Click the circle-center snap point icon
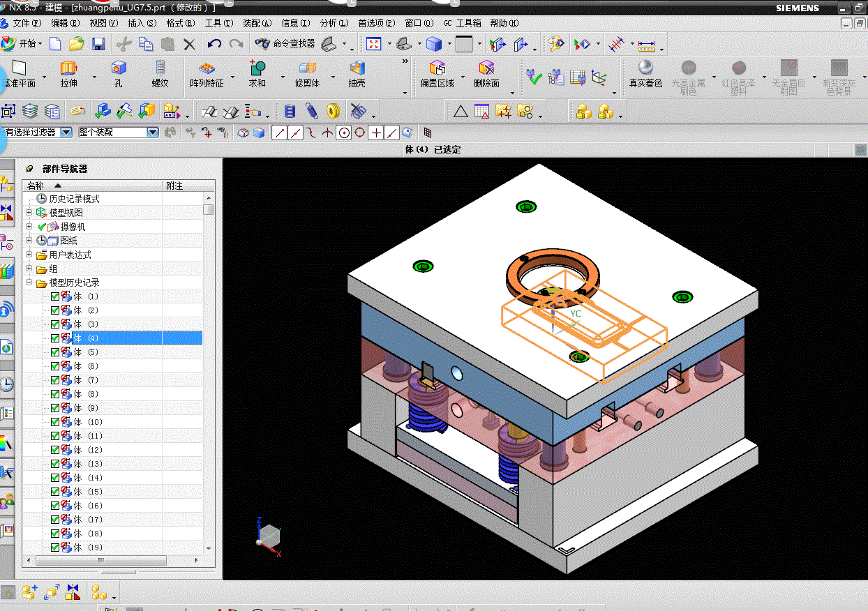The width and height of the screenshot is (868, 611). (x=343, y=133)
